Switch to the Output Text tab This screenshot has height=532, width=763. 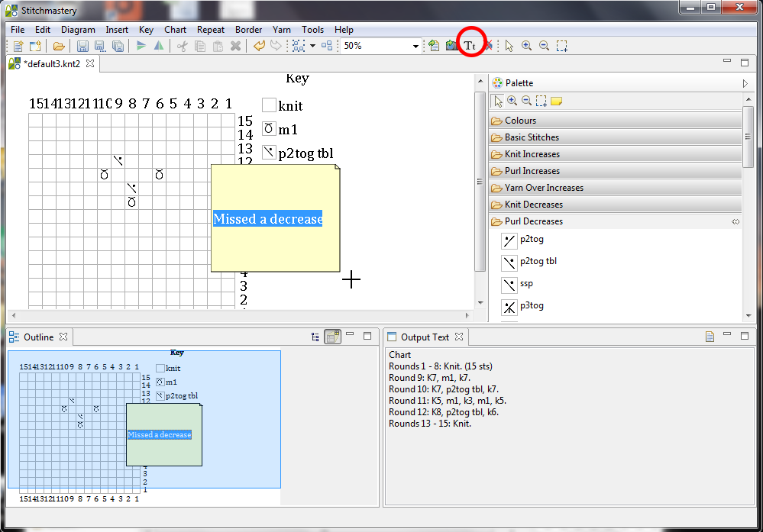[x=425, y=337]
